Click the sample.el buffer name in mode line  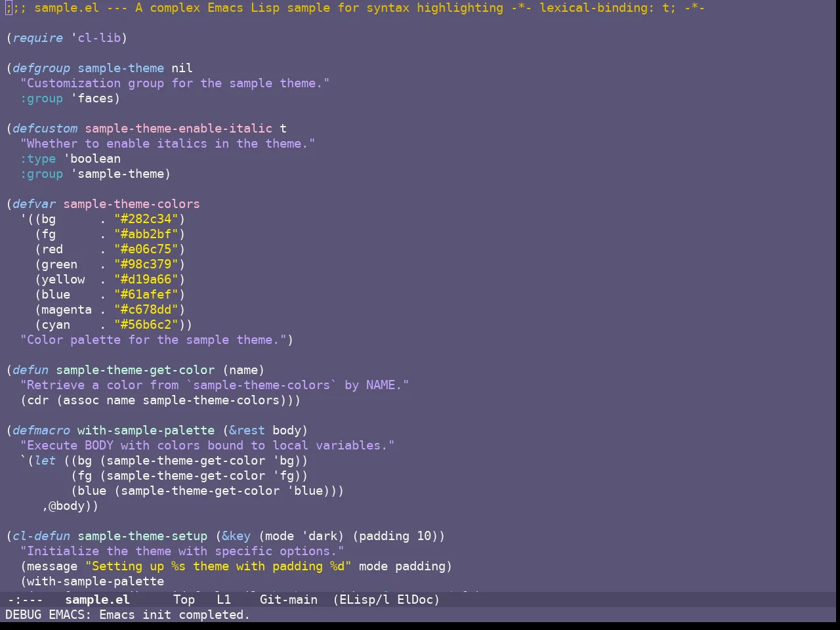[x=97, y=599]
